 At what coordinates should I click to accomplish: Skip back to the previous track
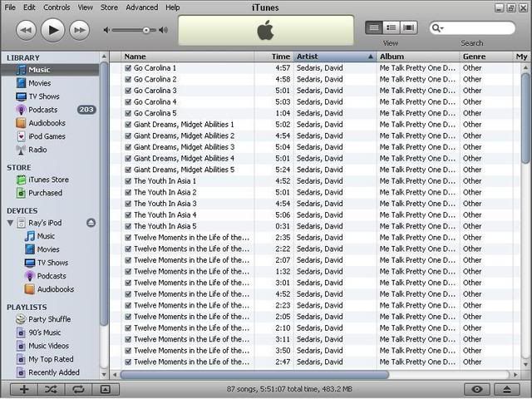click(x=26, y=30)
